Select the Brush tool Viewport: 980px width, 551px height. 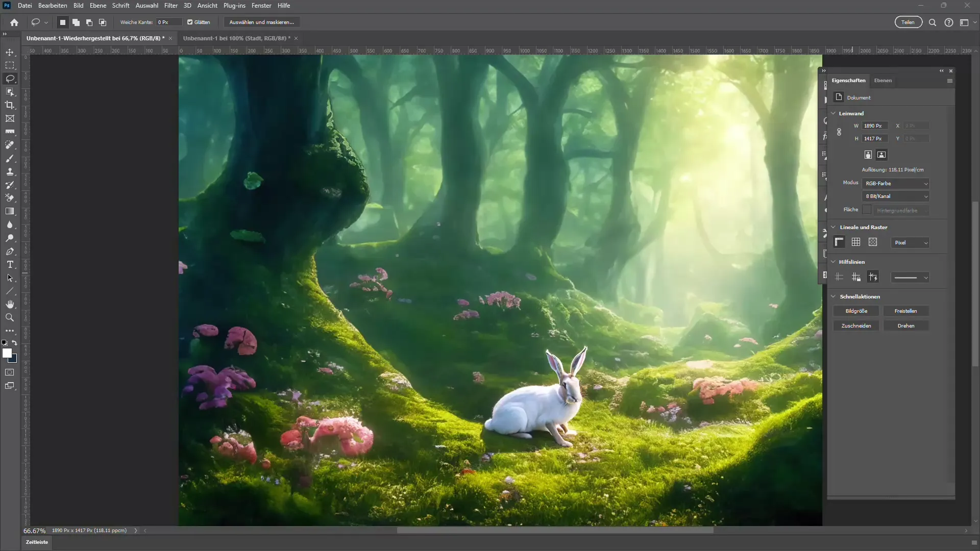(x=10, y=158)
